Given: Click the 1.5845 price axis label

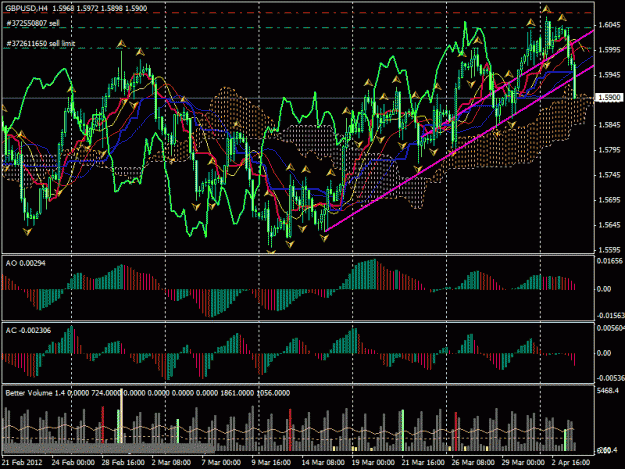Looking at the screenshot, I should [x=609, y=125].
